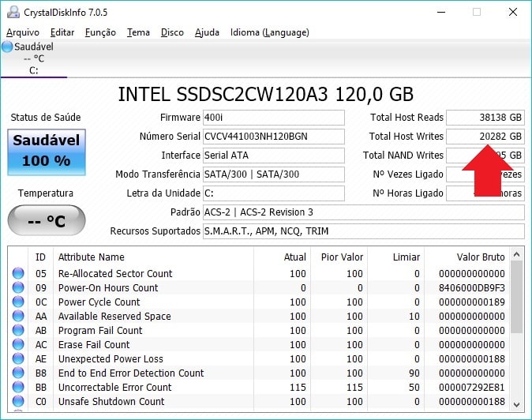Select the Unsafe Shutdown Count row
The image size is (532, 420).
[259, 402]
